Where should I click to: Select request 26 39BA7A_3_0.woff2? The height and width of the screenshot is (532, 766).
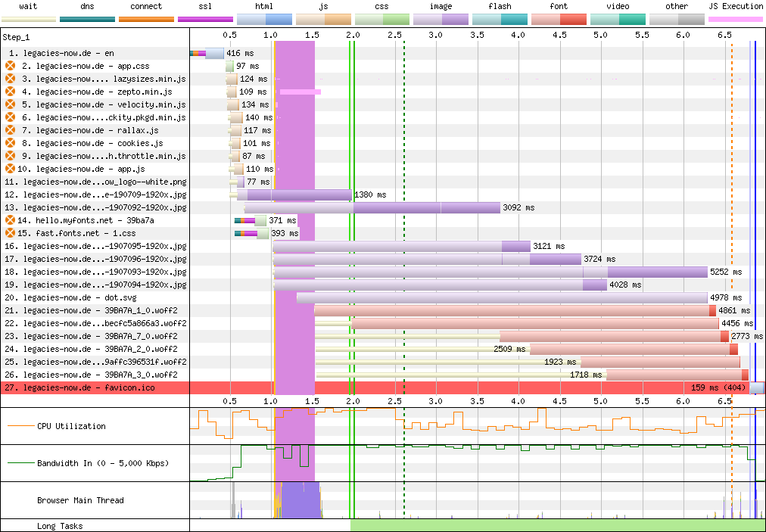(x=92, y=375)
